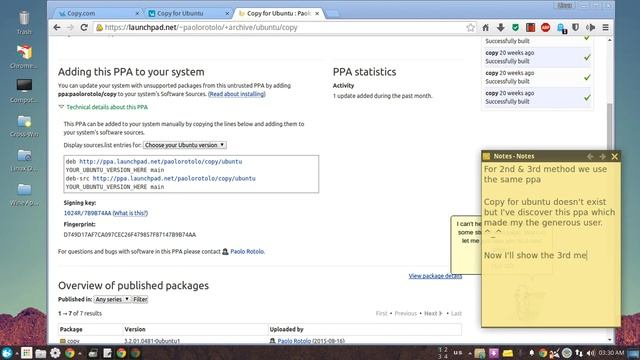This screenshot has width=640, height=360.
Task: Open Paolo Rotolo (2015-08-16) uploader link
Action: tap(311, 341)
